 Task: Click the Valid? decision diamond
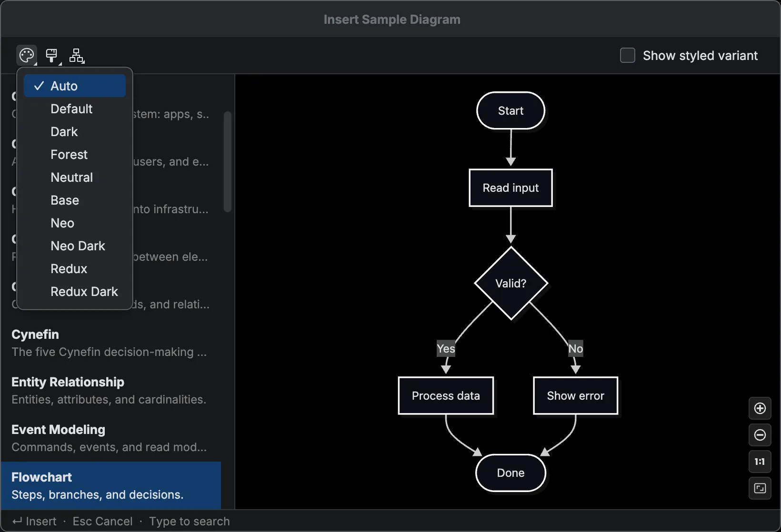coord(511,283)
